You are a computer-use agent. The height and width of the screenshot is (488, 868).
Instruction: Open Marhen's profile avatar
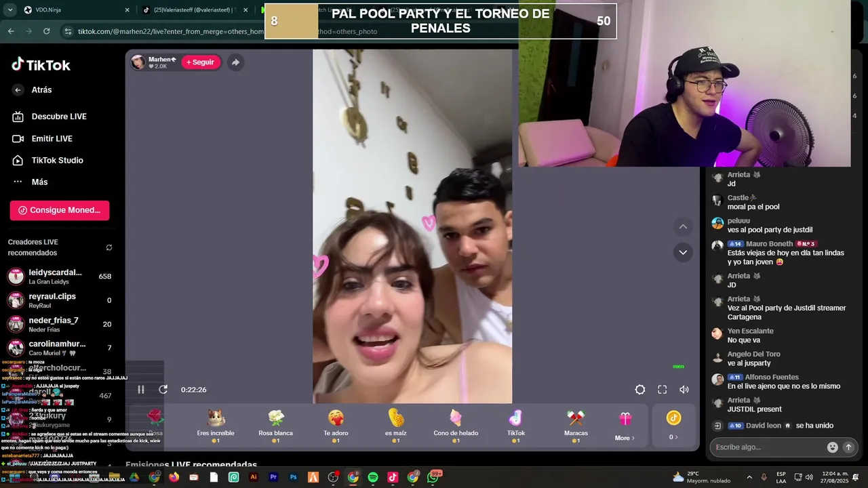(x=138, y=62)
